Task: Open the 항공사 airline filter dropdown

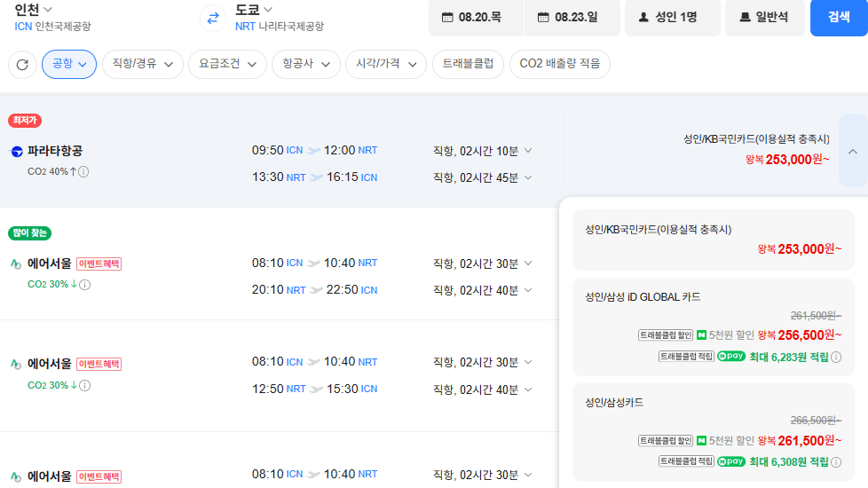Action: click(306, 64)
